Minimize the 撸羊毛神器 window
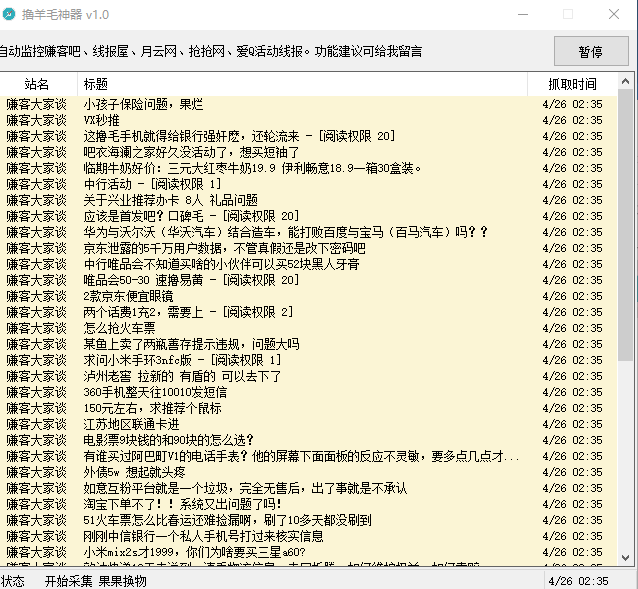This screenshot has height=589, width=638. tap(523, 14)
